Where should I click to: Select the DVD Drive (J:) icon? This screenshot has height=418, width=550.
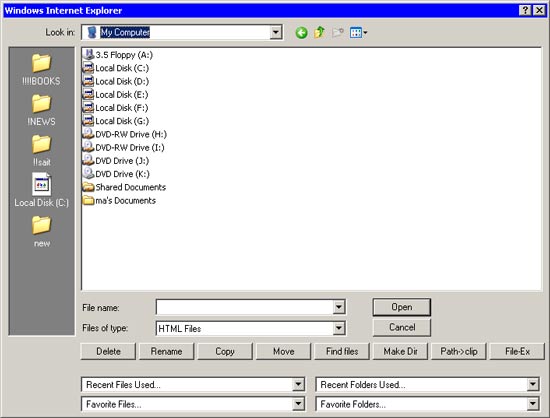click(88, 161)
